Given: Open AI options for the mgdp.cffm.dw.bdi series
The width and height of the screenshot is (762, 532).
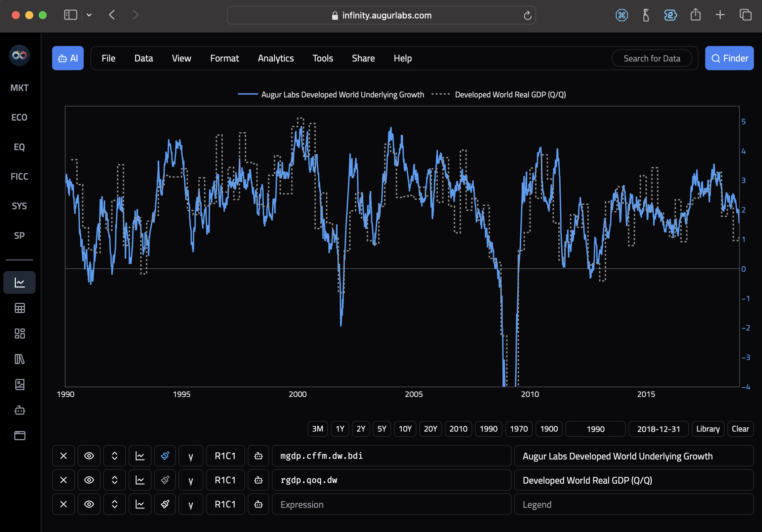Looking at the screenshot, I should pos(258,456).
